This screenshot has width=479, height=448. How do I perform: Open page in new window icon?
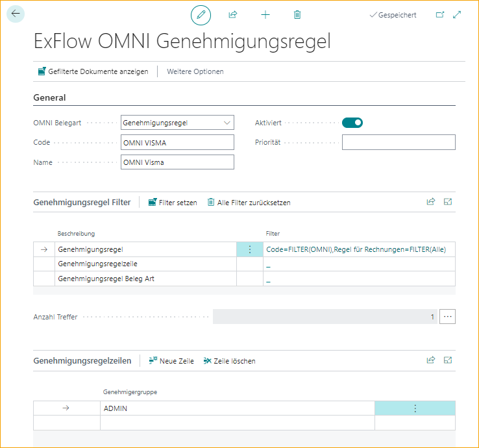point(440,15)
